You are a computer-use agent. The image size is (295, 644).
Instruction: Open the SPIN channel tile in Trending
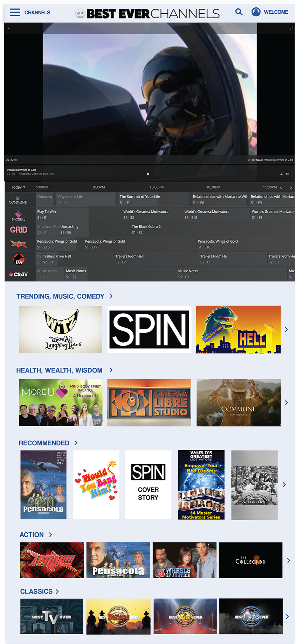click(149, 329)
